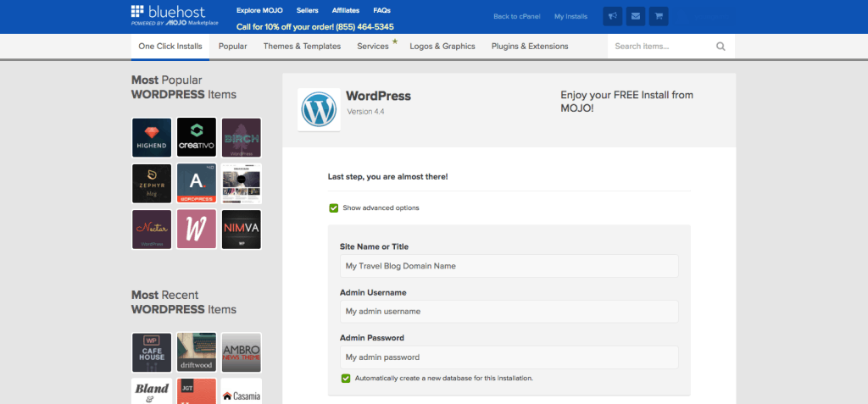
Task: Open the NIMVA theme thumbnail
Action: (242, 230)
